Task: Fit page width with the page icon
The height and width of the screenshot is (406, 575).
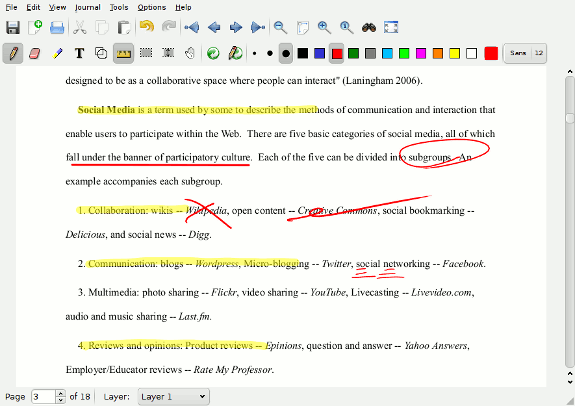Action: tap(303, 28)
